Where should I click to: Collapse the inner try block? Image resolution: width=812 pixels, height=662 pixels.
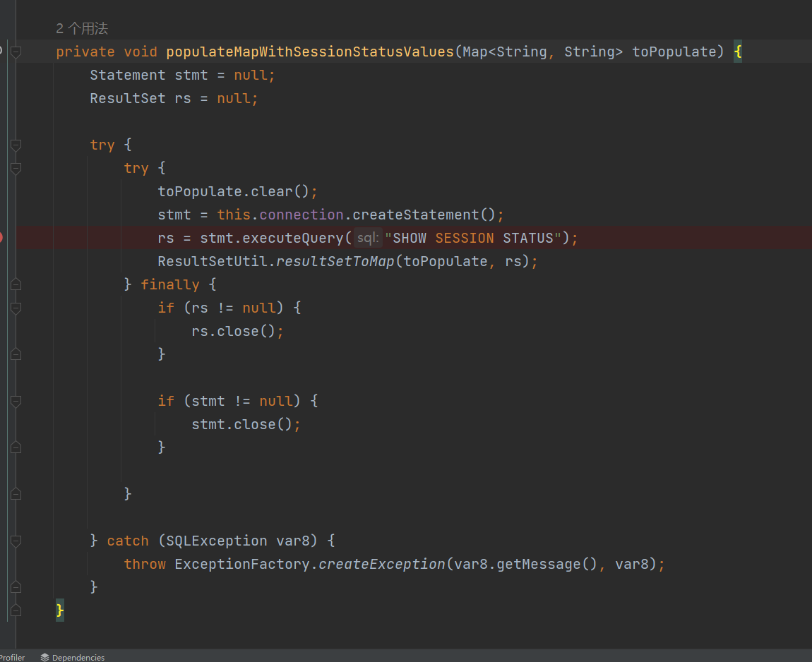(16, 168)
